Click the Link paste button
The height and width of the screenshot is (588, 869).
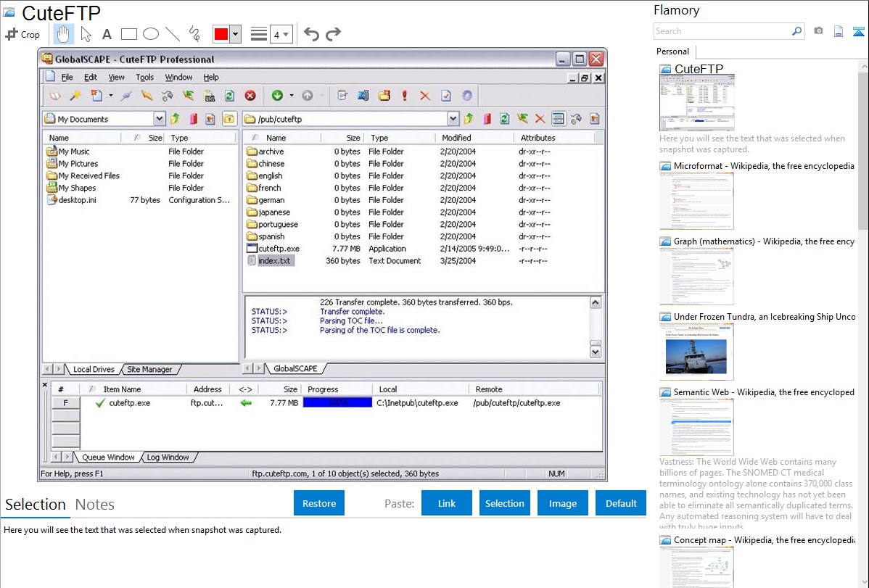(x=447, y=503)
